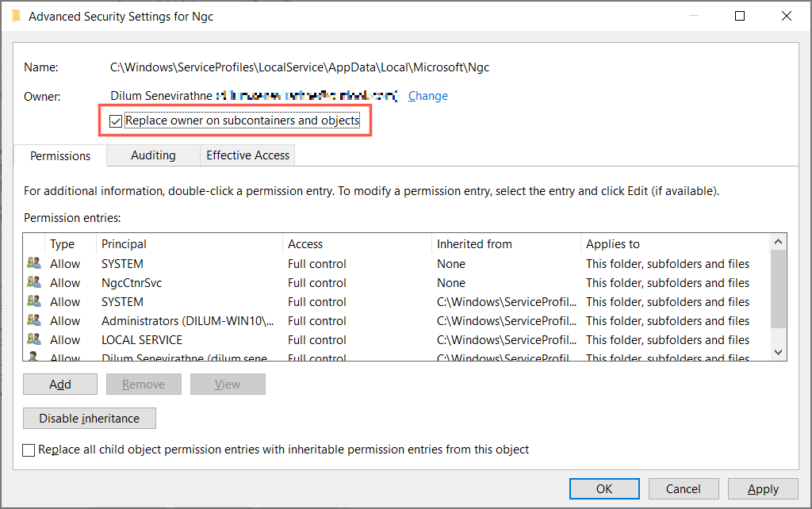This screenshot has width=812, height=509.
Task: Click the Disable inheritance button
Action: (x=90, y=419)
